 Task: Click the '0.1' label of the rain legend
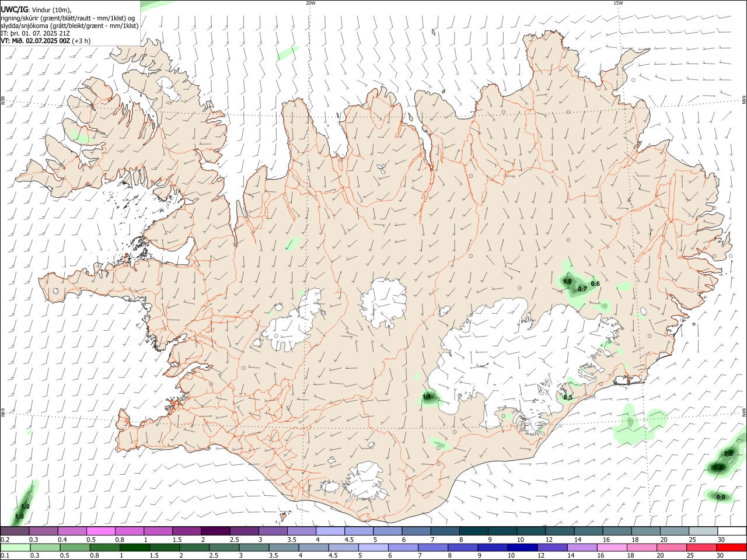[5, 555]
